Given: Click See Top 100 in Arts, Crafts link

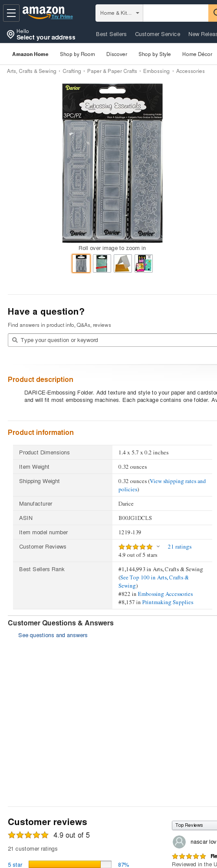Looking at the screenshot, I should pyautogui.click(x=154, y=582).
